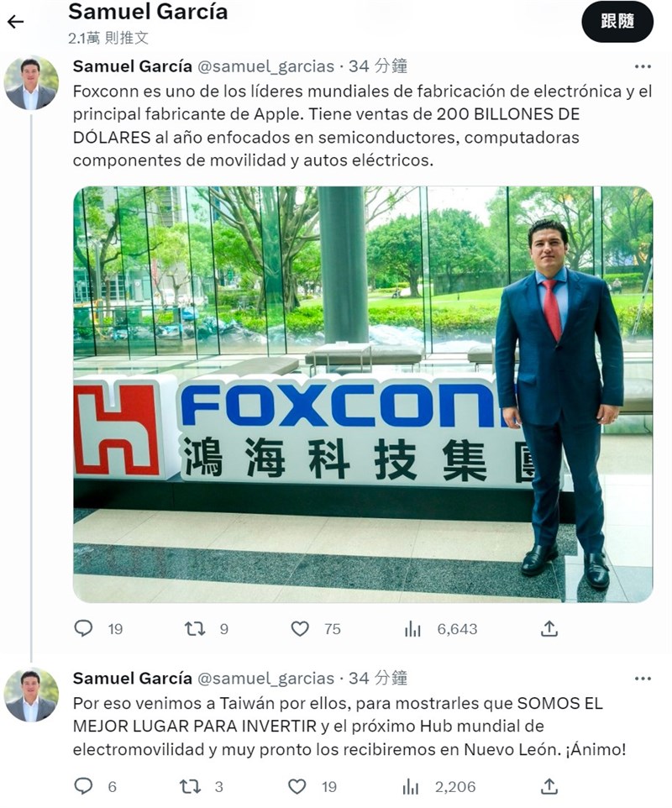
Task: Open Samuel García's avatar on the second tweet
Action: [31, 695]
